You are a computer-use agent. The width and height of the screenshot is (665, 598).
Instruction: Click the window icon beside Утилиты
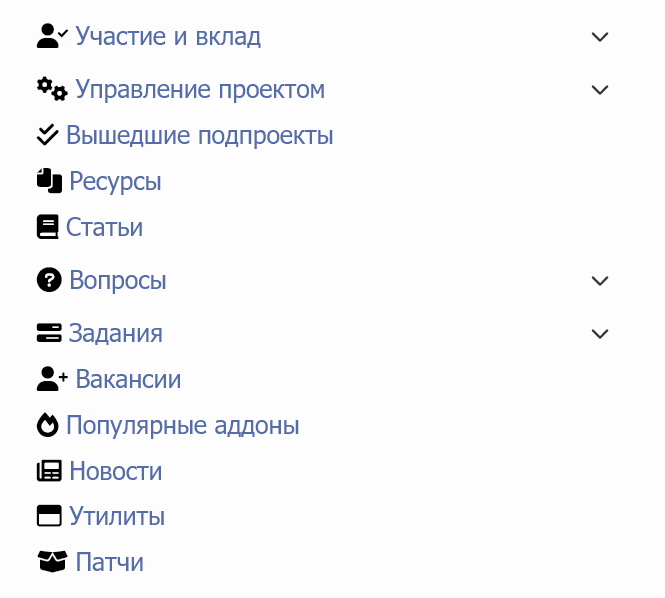point(49,517)
